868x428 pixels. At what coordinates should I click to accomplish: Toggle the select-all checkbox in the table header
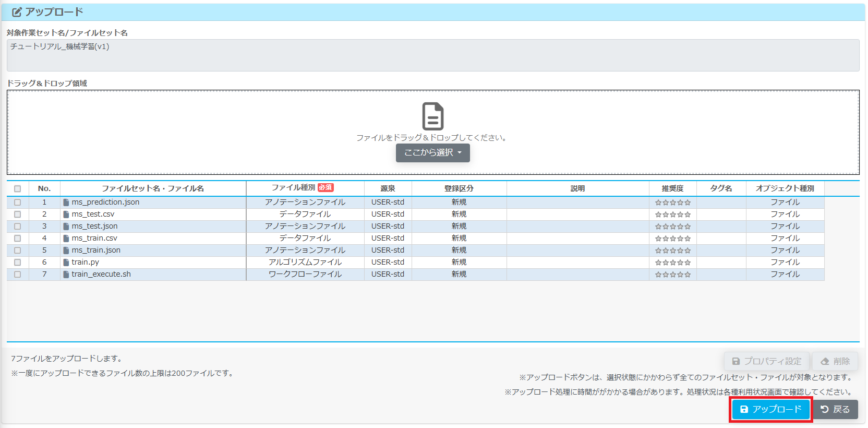tap(18, 189)
